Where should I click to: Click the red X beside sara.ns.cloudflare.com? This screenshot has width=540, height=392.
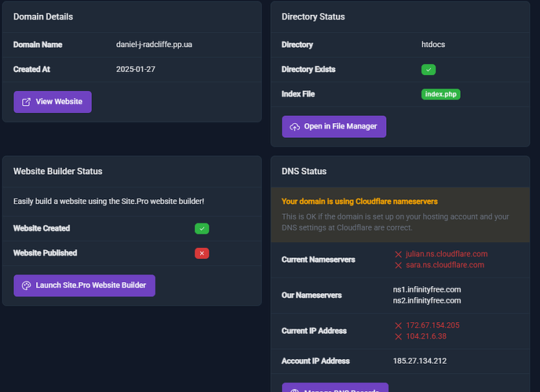[x=399, y=265]
